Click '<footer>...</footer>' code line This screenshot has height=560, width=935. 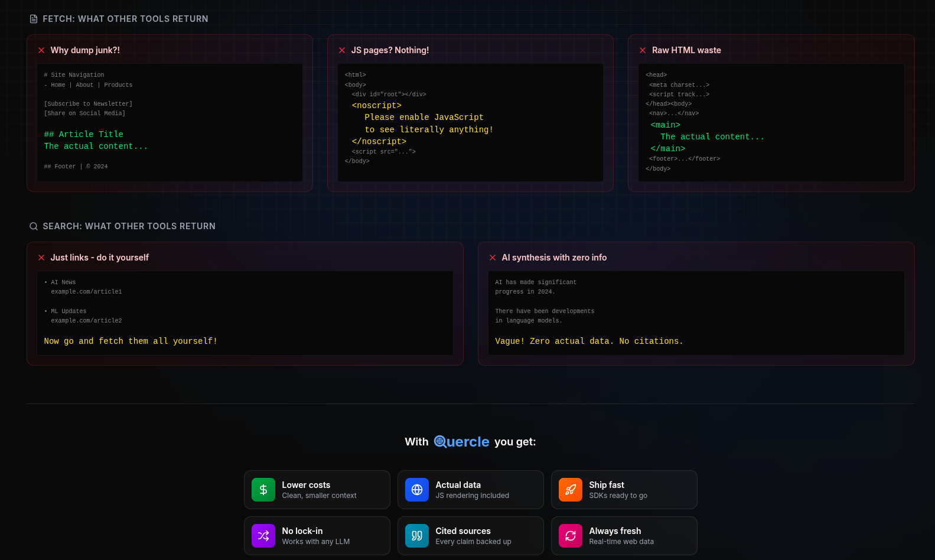tap(685, 159)
